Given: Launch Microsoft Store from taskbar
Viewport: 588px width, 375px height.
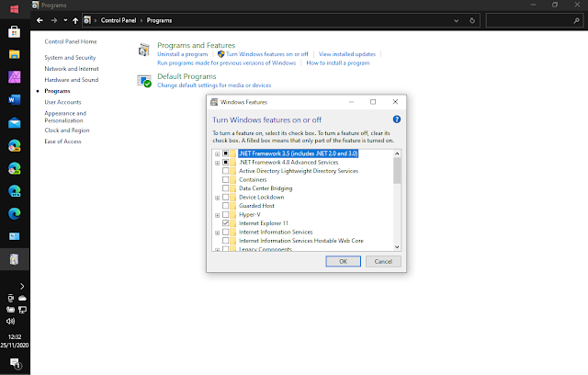Looking at the screenshot, I should (15, 32).
